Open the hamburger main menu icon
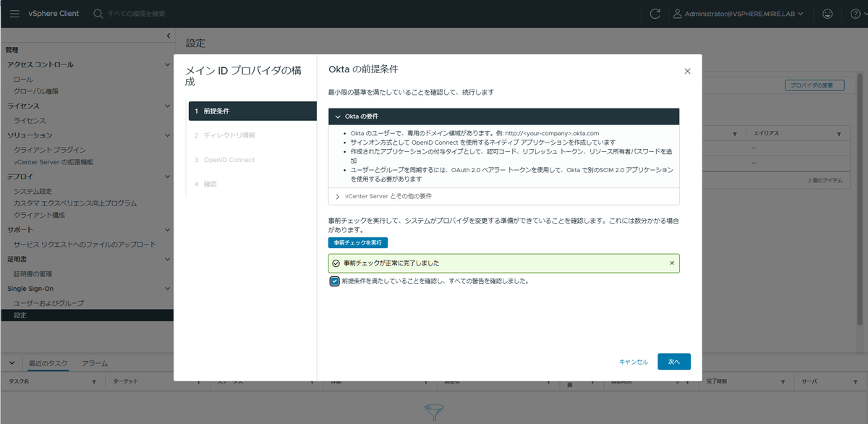Screen dimensions: 868x424 pos(14,14)
